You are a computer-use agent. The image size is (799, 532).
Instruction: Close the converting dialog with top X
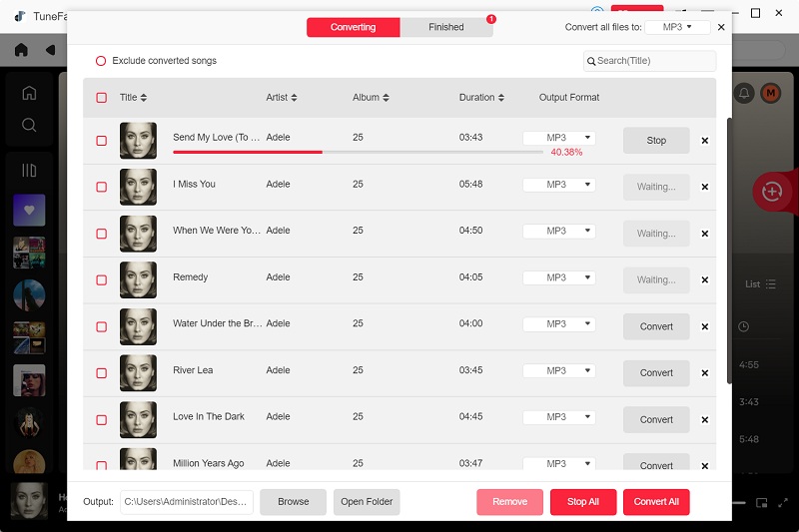(721, 27)
